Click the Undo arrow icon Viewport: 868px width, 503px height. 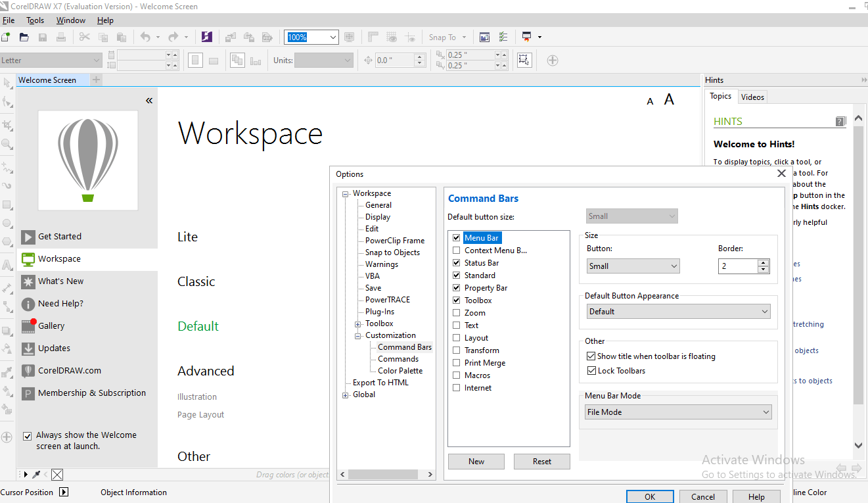point(145,37)
